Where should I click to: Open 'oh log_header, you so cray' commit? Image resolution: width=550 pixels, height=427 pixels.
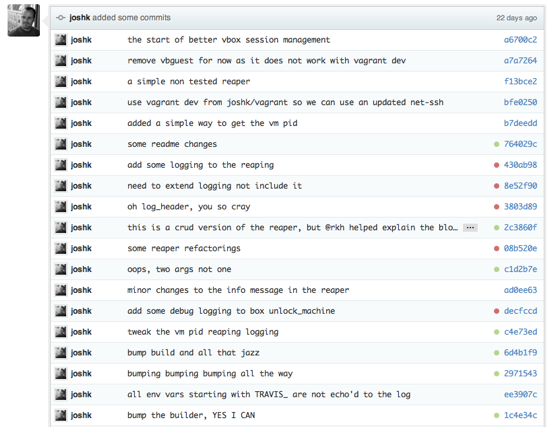coord(189,207)
